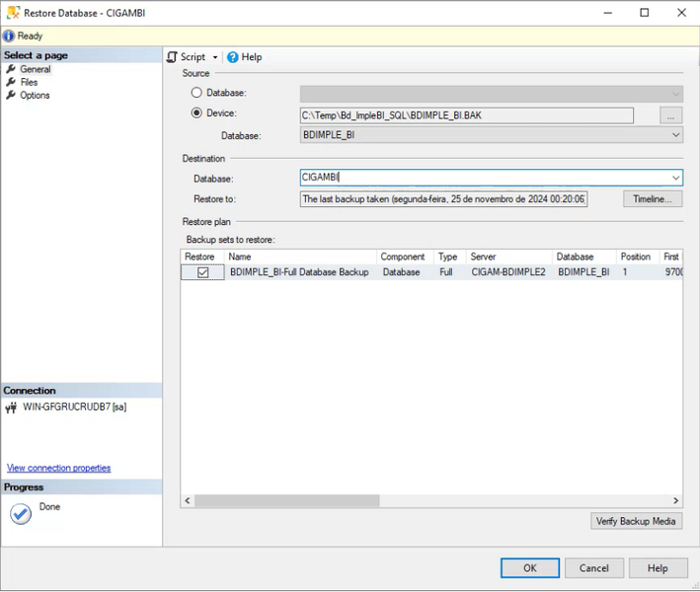Click the Name column header

[x=300, y=257]
